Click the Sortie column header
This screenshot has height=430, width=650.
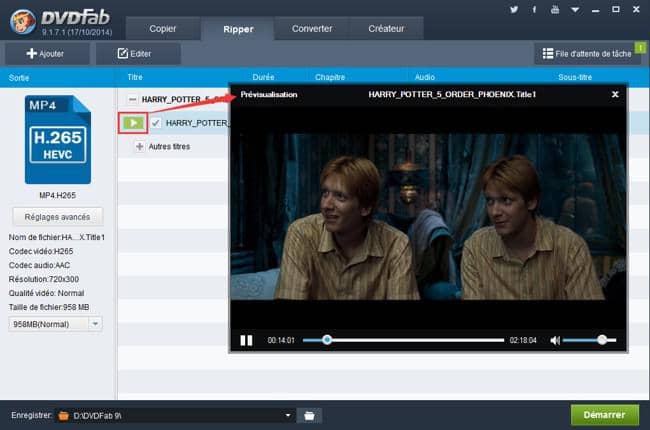19,78
